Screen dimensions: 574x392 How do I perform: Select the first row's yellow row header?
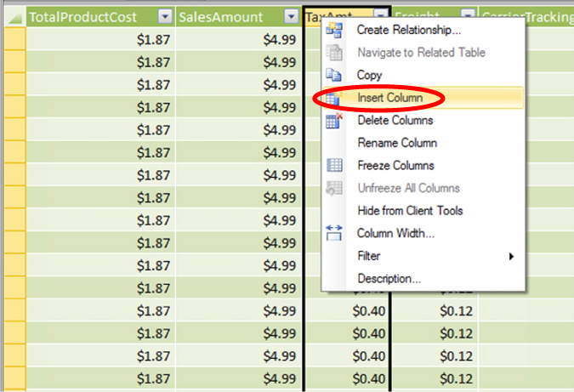click(x=15, y=39)
